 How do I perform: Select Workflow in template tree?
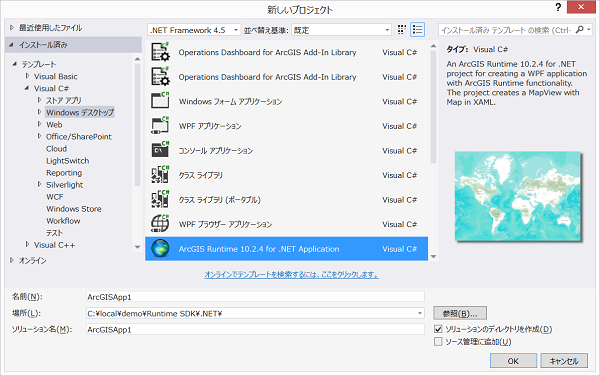click(x=63, y=221)
